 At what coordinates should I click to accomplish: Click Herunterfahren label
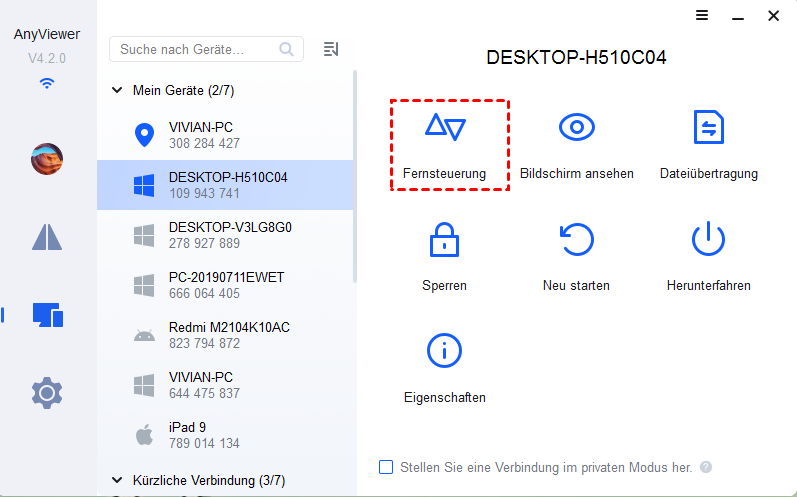pos(709,286)
